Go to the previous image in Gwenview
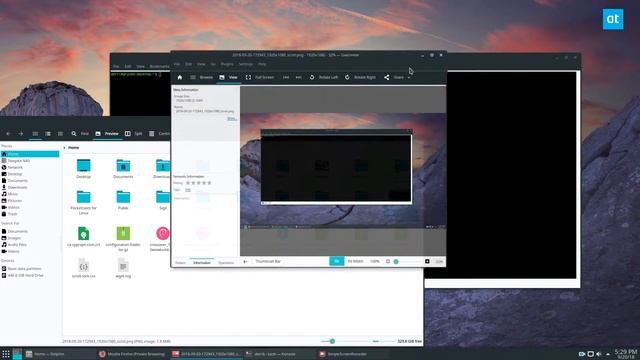 [x=286, y=77]
